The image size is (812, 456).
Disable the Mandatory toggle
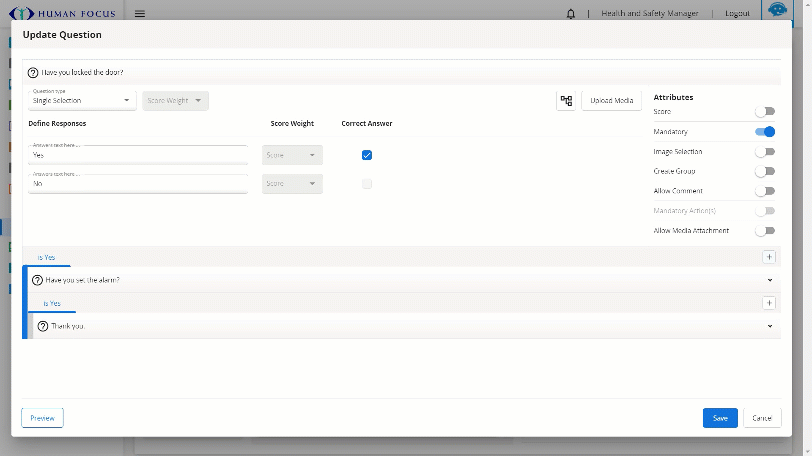pos(765,132)
